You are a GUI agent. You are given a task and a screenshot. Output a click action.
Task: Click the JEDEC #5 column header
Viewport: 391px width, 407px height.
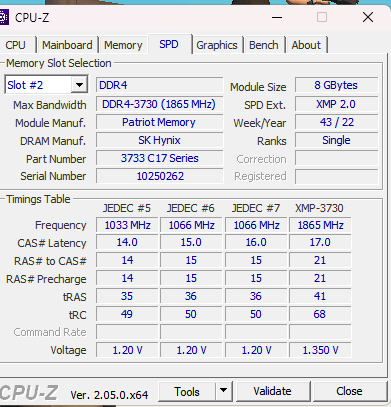(x=127, y=208)
